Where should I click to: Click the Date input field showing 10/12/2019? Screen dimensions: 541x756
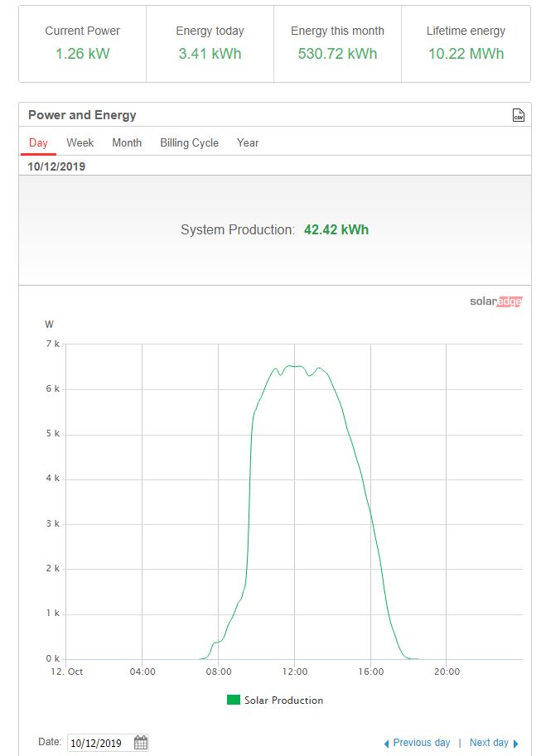(x=99, y=743)
